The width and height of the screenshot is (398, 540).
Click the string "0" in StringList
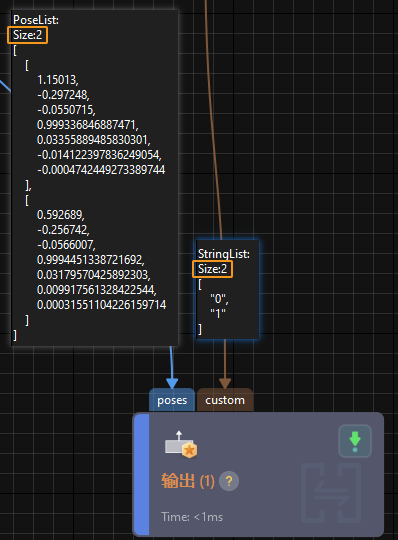219,299
